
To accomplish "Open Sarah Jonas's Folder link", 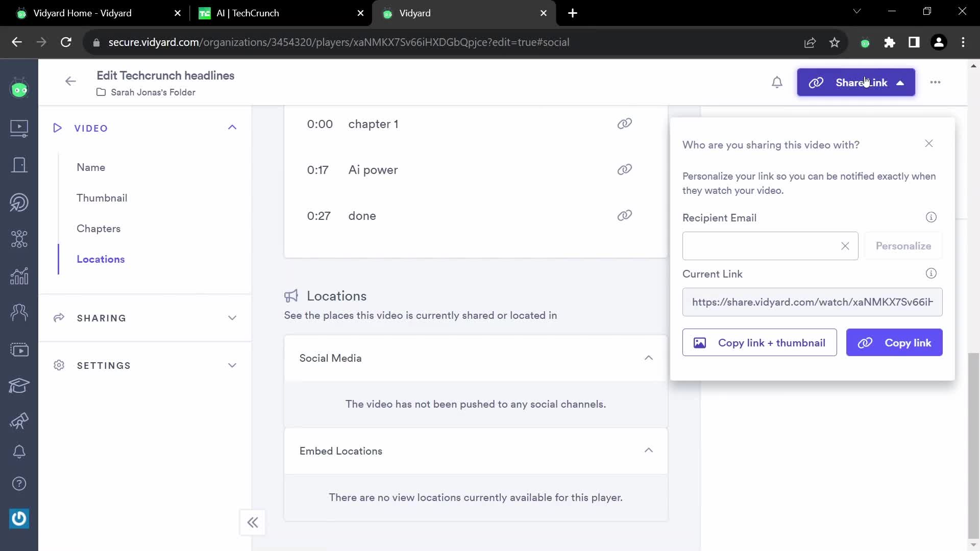I will 153,92.
